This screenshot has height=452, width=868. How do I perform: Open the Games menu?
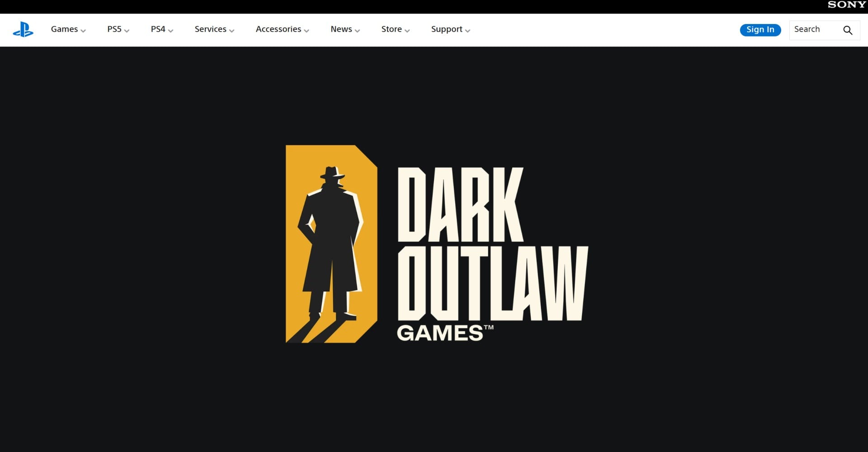coord(68,29)
